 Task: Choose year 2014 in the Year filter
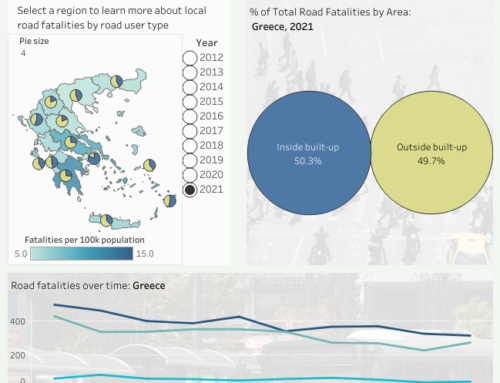(190, 87)
